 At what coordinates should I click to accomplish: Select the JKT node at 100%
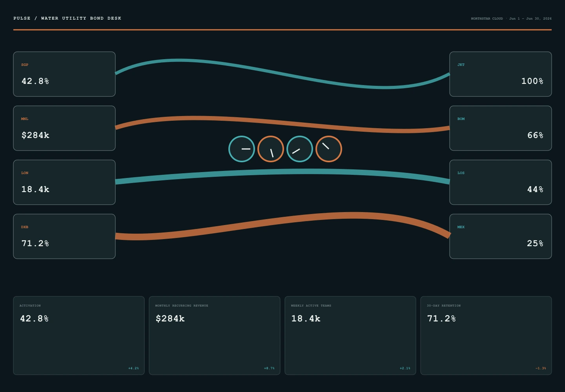pyautogui.click(x=501, y=74)
